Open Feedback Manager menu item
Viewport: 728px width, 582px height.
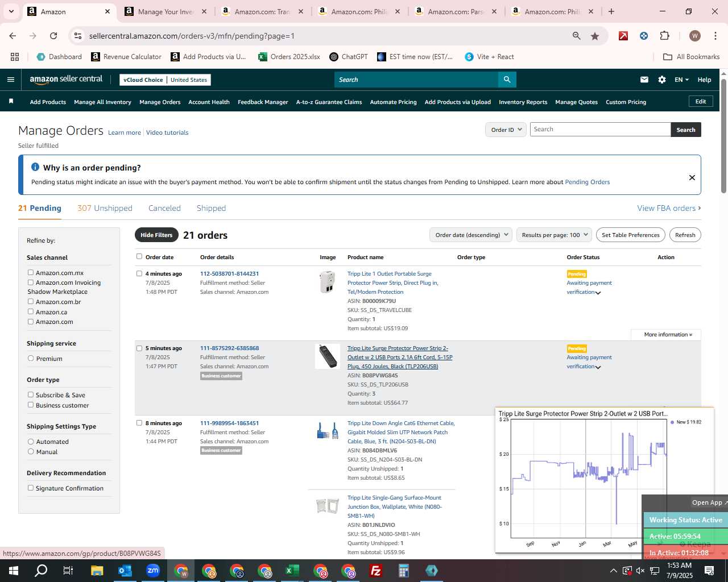pos(263,102)
